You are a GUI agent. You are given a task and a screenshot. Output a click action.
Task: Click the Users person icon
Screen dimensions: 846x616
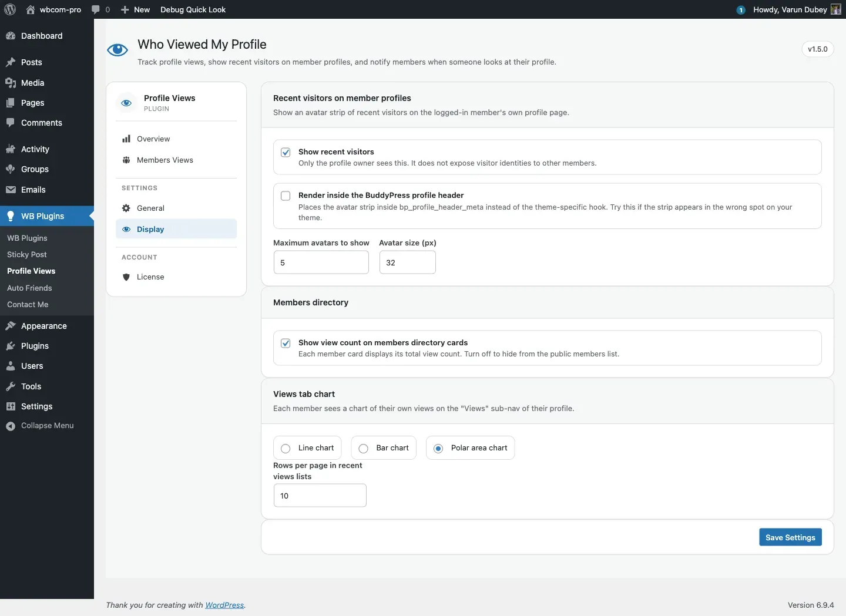[11, 366]
